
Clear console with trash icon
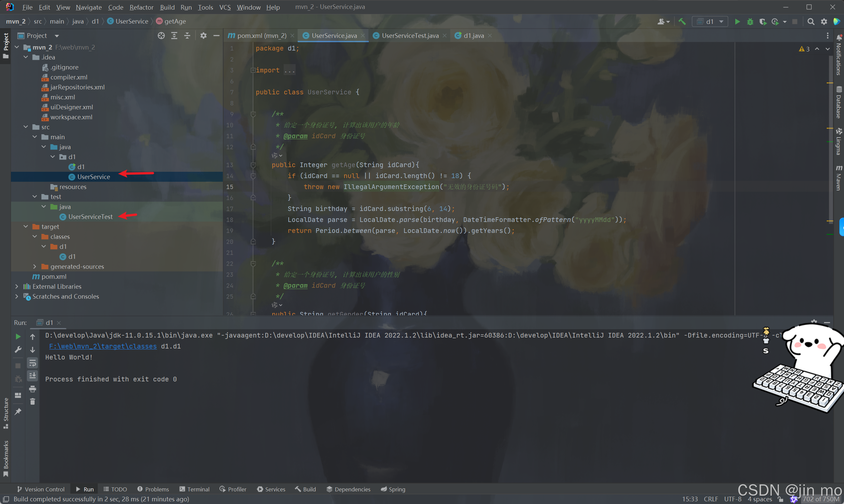tap(33, 402)
